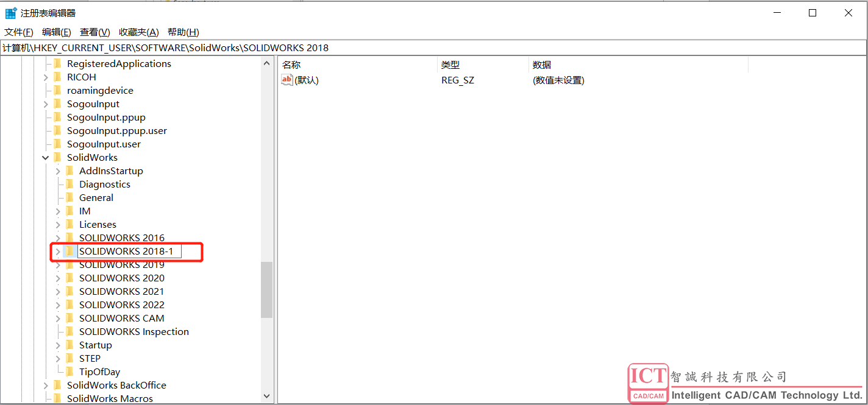
Task: Click the folder icon beside SolidWorks BackOffice
Action: pos(57,385)
